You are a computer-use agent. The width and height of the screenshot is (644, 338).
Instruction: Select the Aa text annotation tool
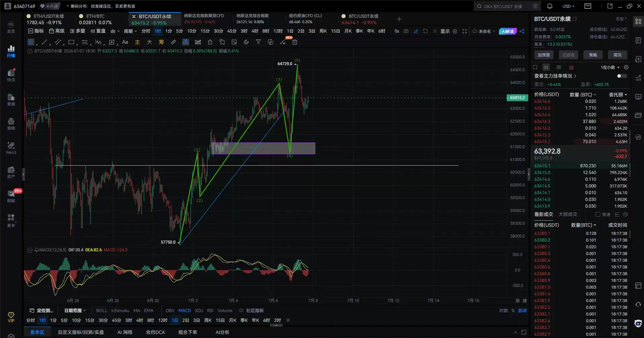pos(125,42)
